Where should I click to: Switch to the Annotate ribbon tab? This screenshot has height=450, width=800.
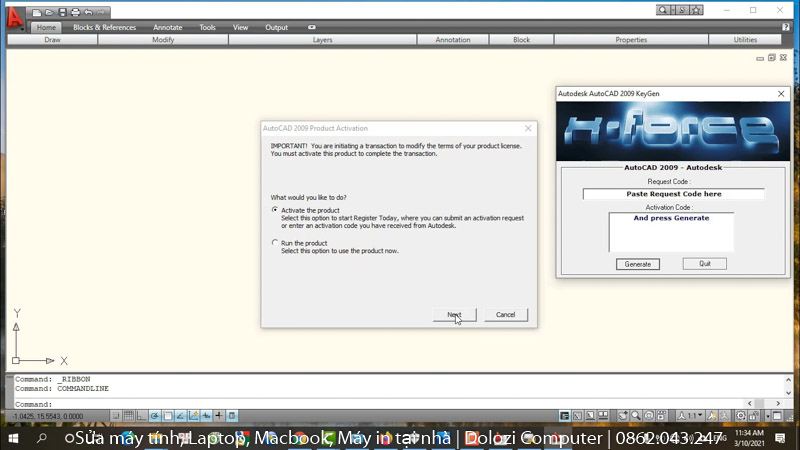(167, 28)
